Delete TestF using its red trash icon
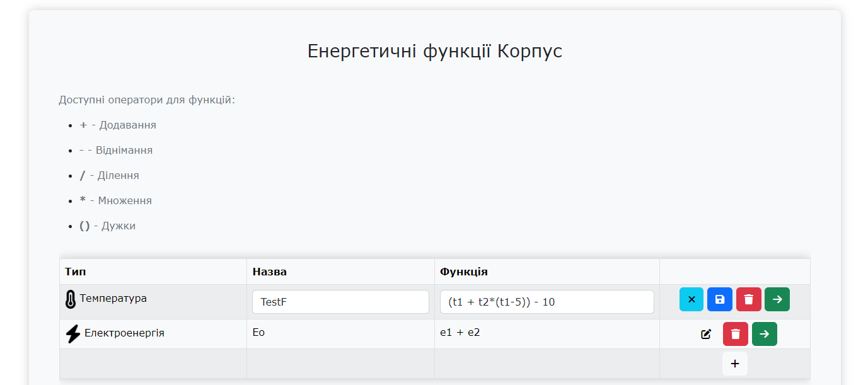Screen dimensions: 868x385 click(x=748, y=299)
